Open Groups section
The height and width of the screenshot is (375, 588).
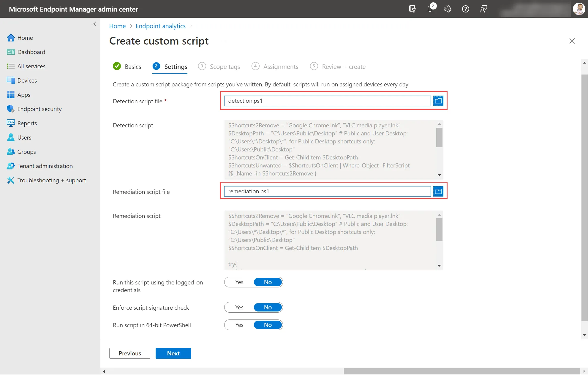pos(26,152)
